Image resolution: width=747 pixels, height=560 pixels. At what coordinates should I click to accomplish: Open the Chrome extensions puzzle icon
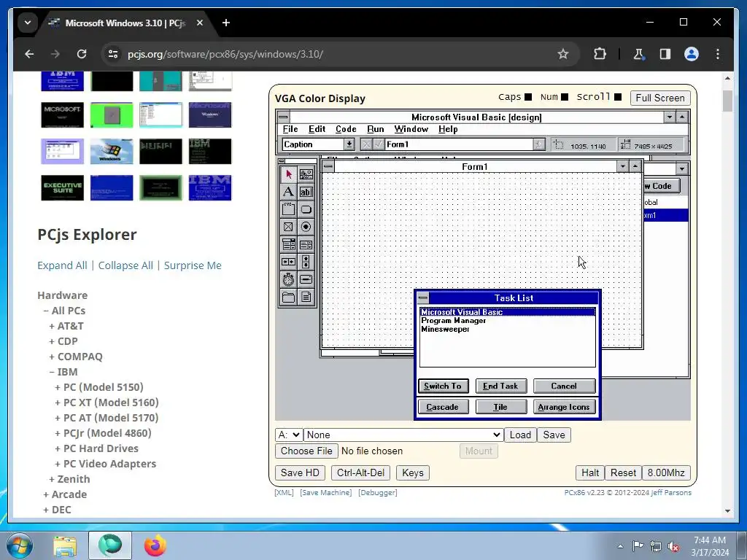pyautogui.click(x=600, y=54)
